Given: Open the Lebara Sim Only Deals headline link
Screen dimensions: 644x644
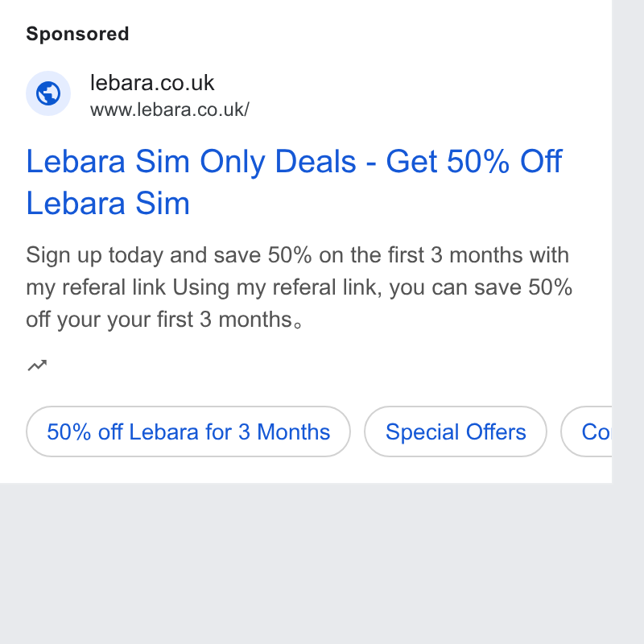Looking at the screenshot, I should tap(294, 182).
